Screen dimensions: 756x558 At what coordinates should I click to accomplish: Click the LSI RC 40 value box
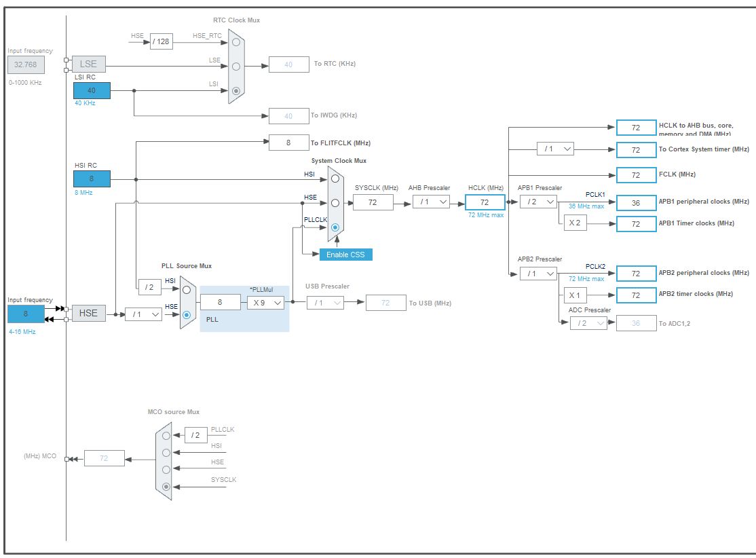click(92, 91)
